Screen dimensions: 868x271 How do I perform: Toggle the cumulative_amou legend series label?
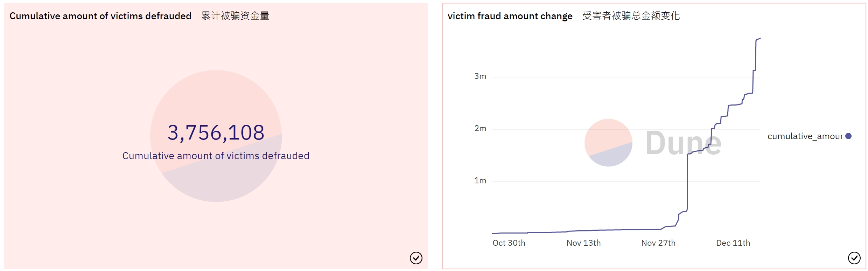[805, 136]
